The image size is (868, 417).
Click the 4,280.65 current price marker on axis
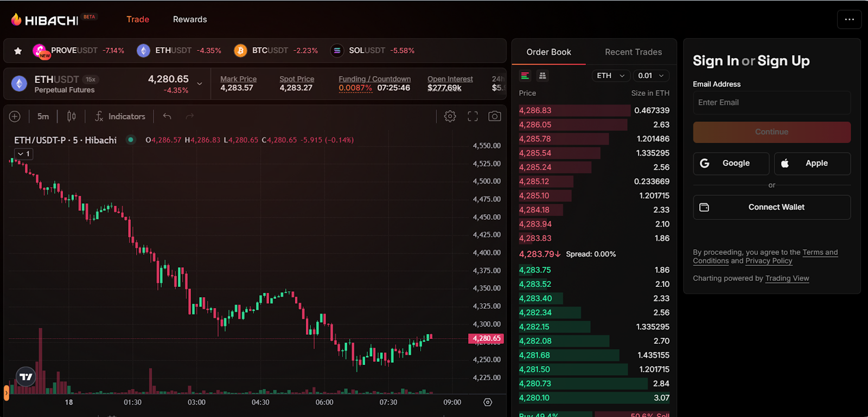click(486, 338)
